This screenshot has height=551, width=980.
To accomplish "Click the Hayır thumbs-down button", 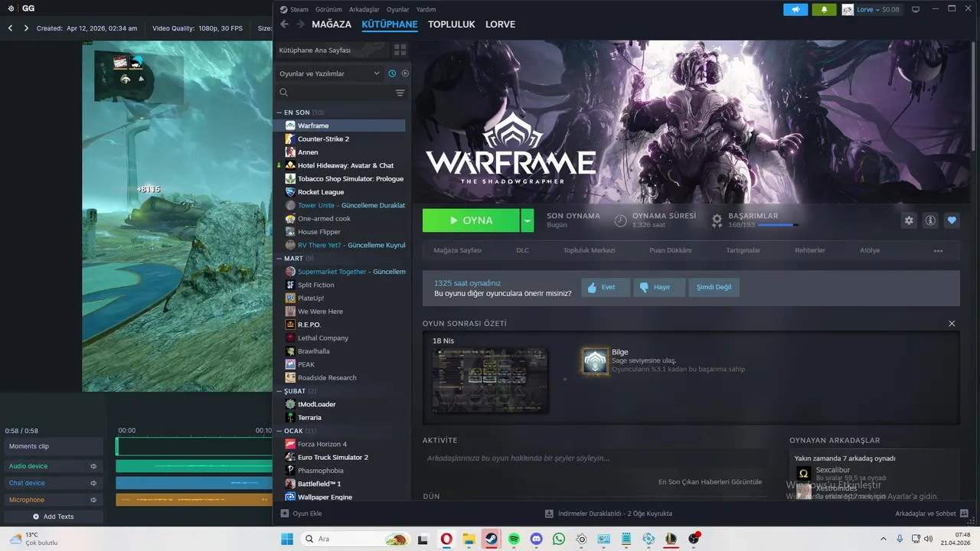I will coord(660,288).
